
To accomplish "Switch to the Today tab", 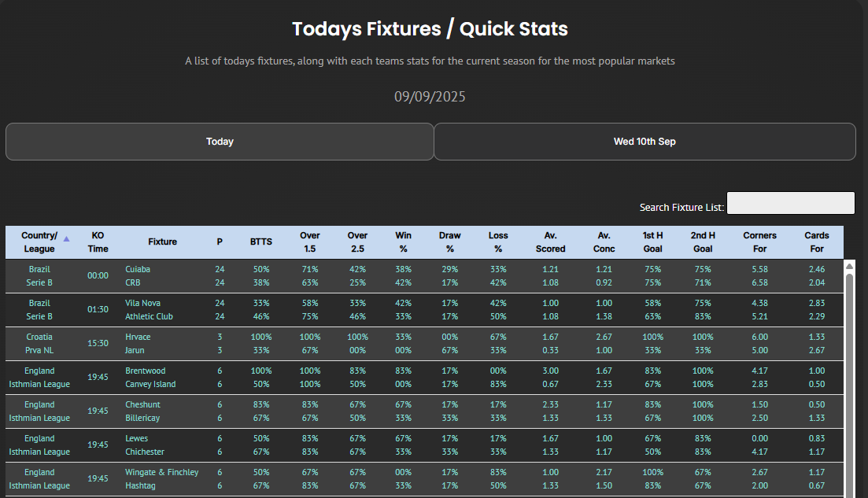I will point(220,142).
